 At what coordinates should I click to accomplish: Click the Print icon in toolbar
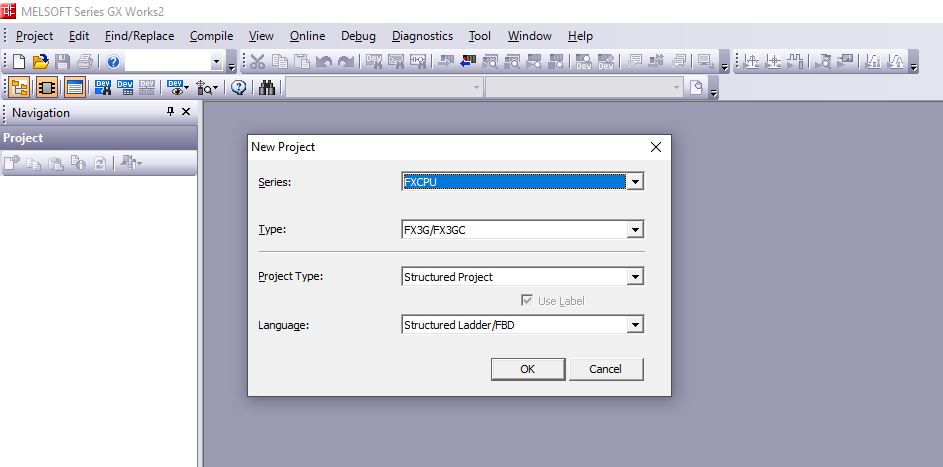pyautogui.click(x=85, y=61)
